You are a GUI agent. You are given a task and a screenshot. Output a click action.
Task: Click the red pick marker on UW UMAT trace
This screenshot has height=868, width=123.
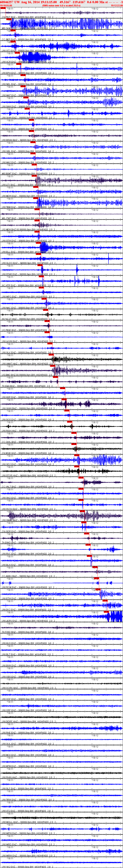[x=53, y=365]
